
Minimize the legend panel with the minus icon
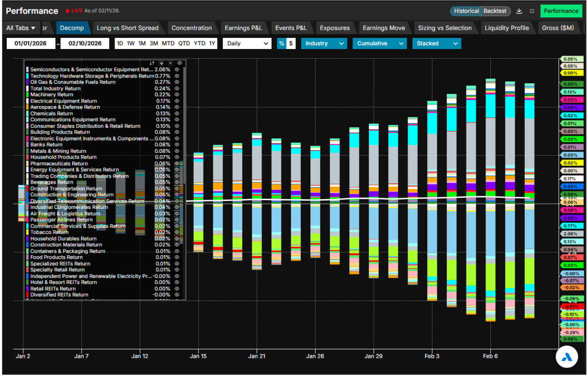click(170, 63)
